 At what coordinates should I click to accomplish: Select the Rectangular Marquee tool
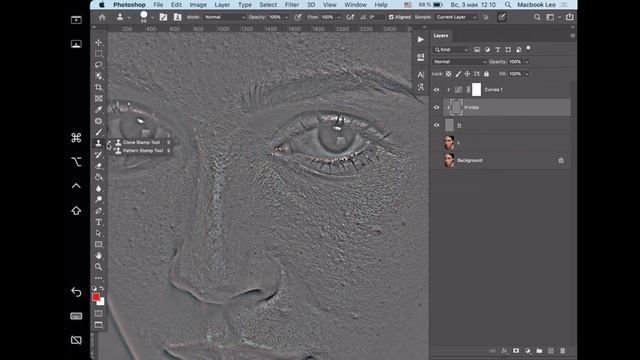98,54
